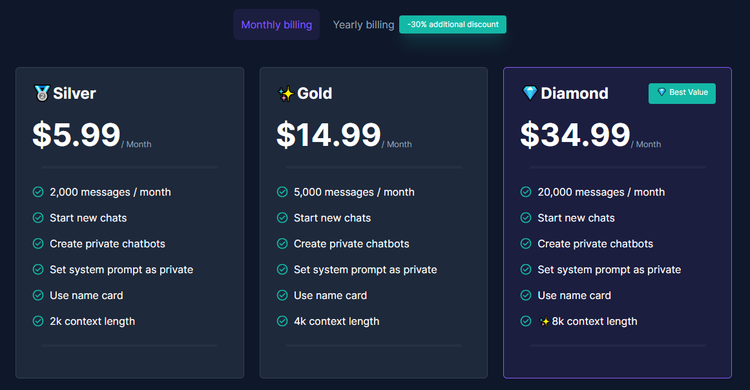
Task: Click check icon beside 4k context length
Action: tap(282, 321)
